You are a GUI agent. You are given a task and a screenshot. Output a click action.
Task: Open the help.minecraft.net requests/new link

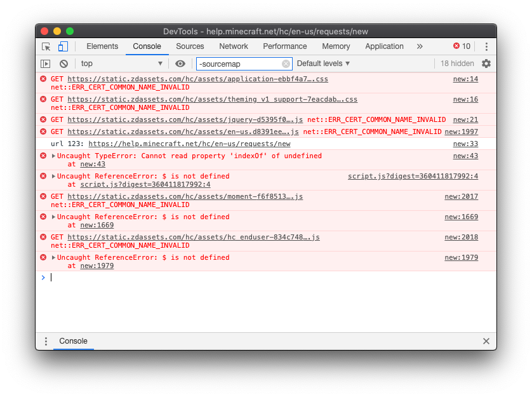189,144
